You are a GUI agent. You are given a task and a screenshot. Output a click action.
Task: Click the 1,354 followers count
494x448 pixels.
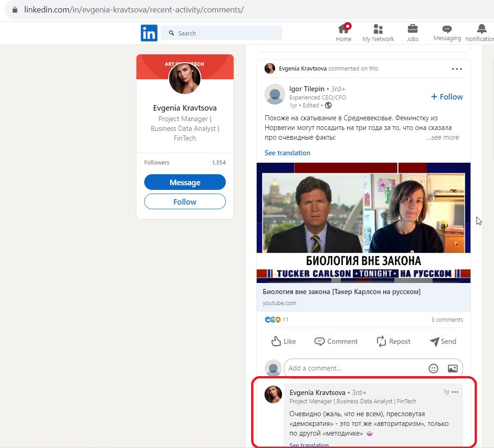click(218, 163)
